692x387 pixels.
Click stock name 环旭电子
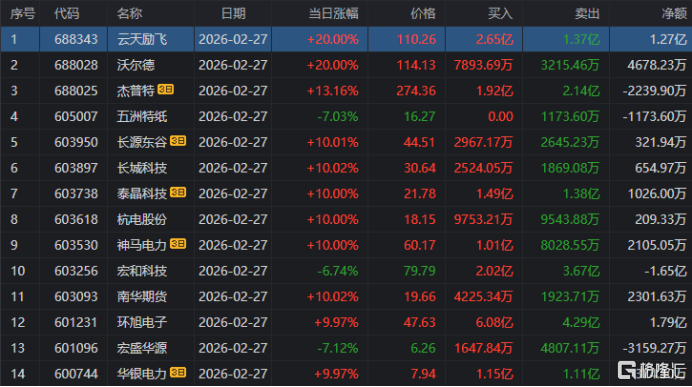(x=142, y=323)
